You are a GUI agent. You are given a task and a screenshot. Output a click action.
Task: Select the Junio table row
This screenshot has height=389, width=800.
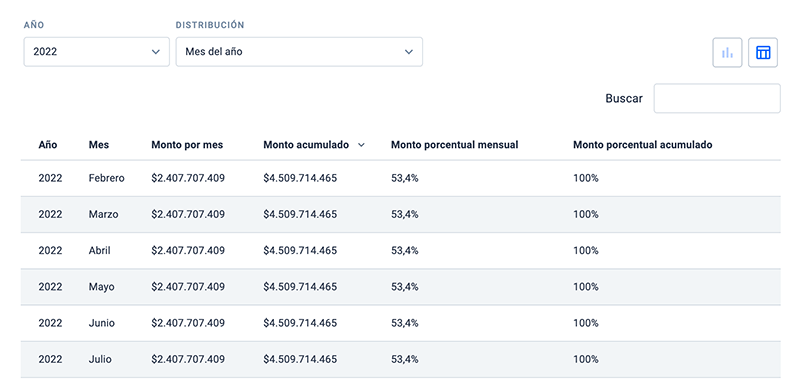click(x=401, y=323)
